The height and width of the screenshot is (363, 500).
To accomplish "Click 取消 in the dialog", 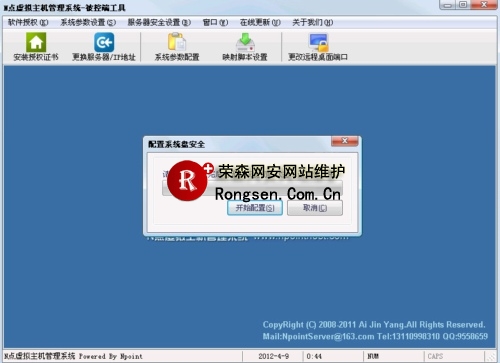I will click(315, 208).
